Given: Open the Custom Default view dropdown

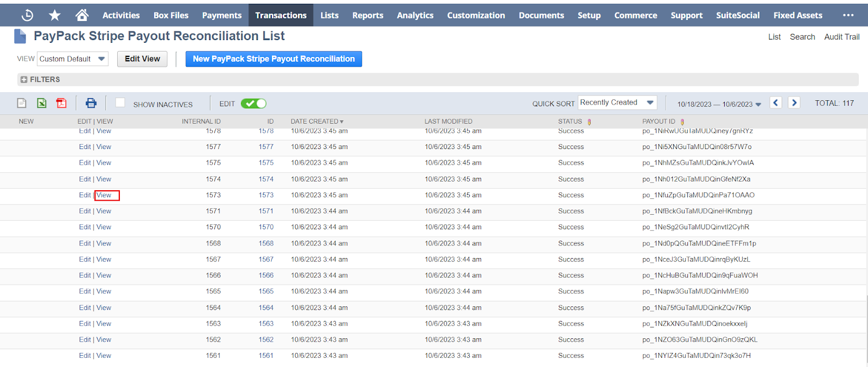Looking at the screenshot, I should coord(73,59).
